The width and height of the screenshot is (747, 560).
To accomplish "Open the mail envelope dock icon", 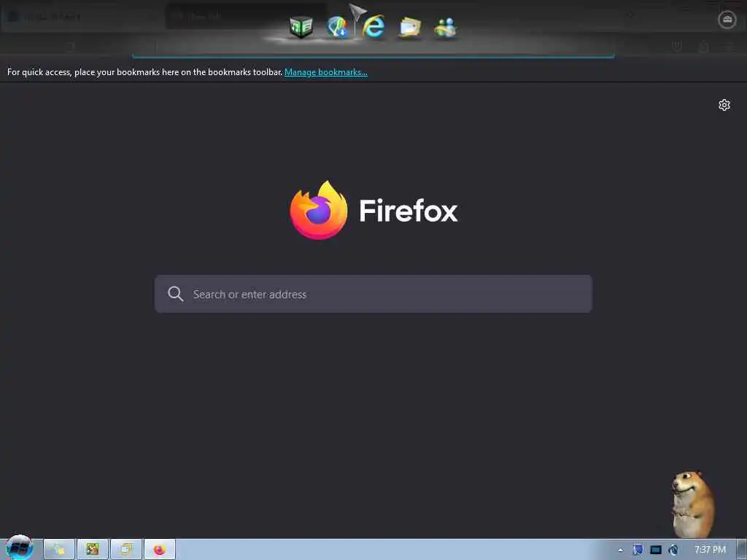I will [x=410, y=27].
